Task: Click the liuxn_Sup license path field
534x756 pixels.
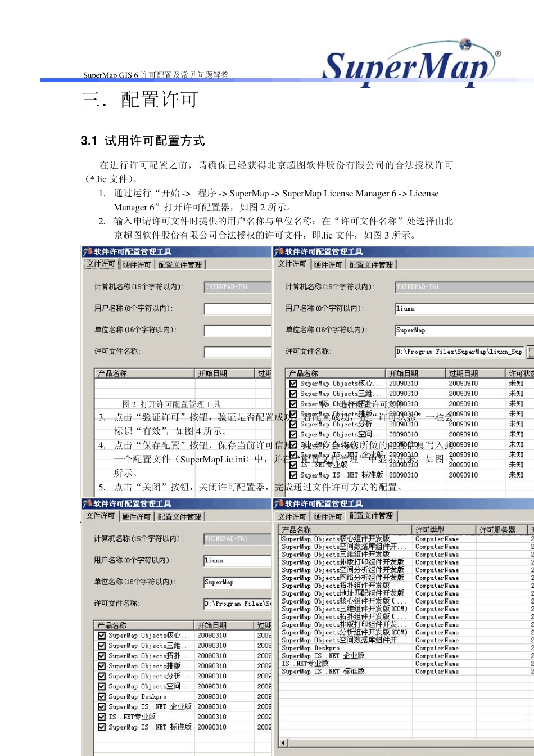Action: [460, 352]
